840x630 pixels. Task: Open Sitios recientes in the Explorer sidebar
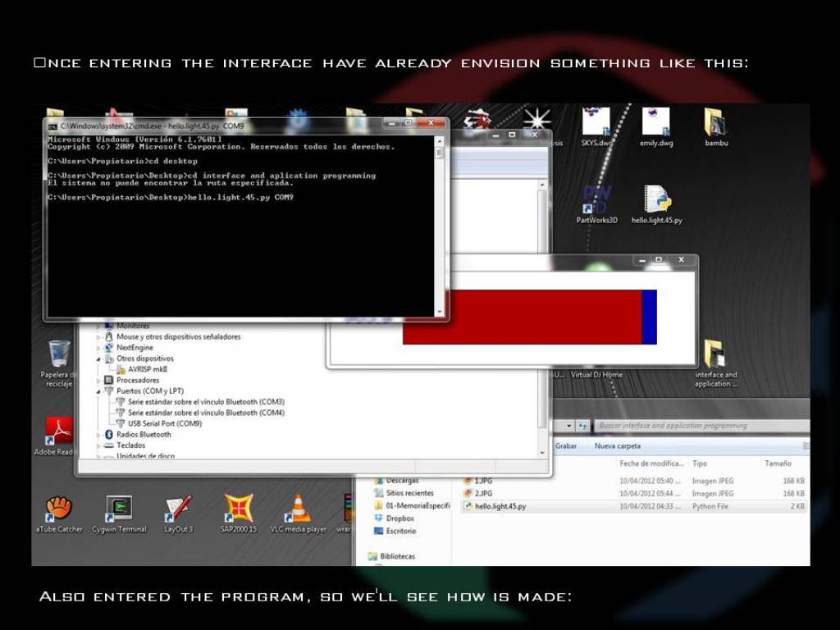(410, 493)
